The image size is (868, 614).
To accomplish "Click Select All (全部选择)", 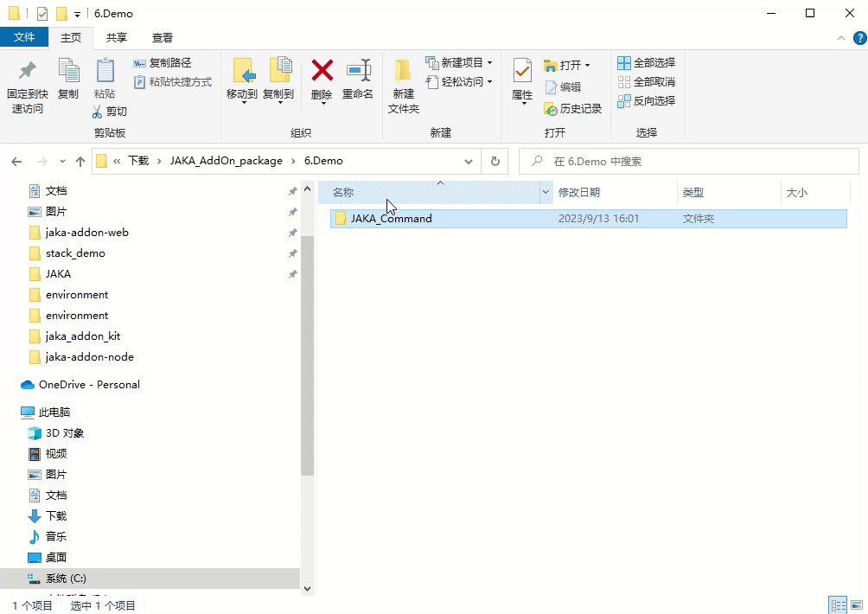I will pyautogui.click(x=647, y=62).
